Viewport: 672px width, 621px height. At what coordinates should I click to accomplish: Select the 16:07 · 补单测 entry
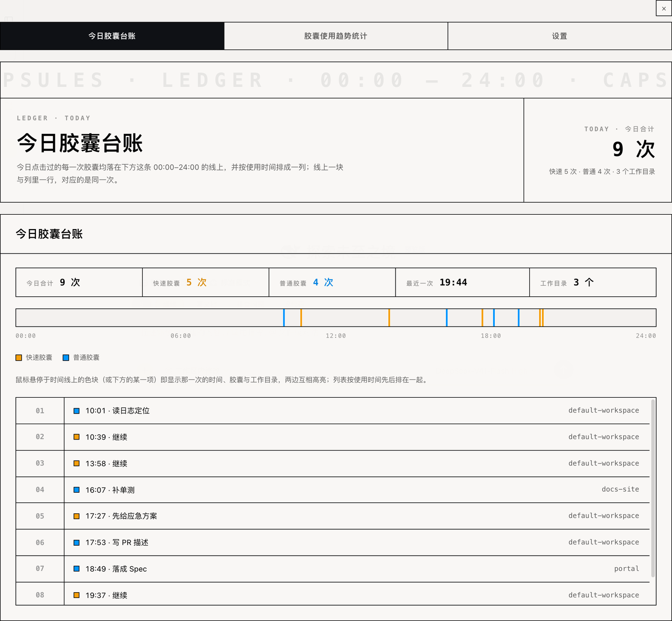click(x=333, y=490)
